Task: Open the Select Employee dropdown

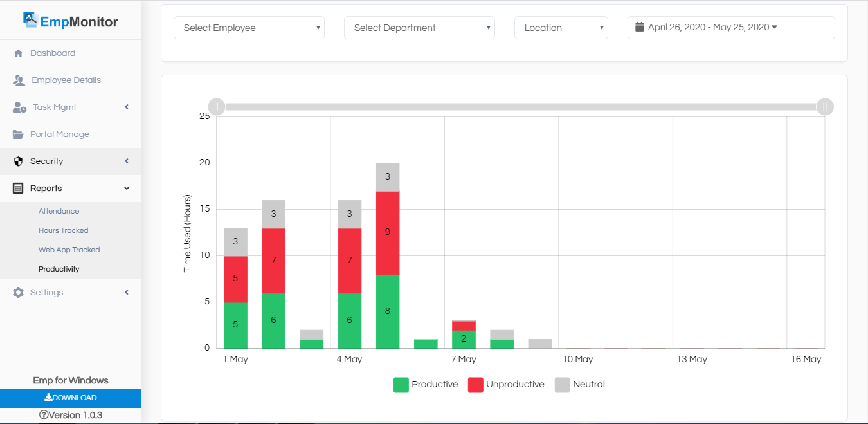Action: tap(249, 28)
